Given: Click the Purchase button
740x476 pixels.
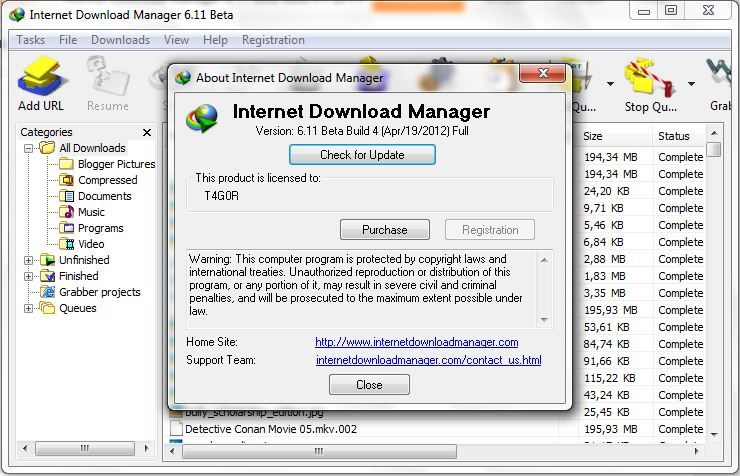Looking at the screenshot, I should [x=385, y=230].
